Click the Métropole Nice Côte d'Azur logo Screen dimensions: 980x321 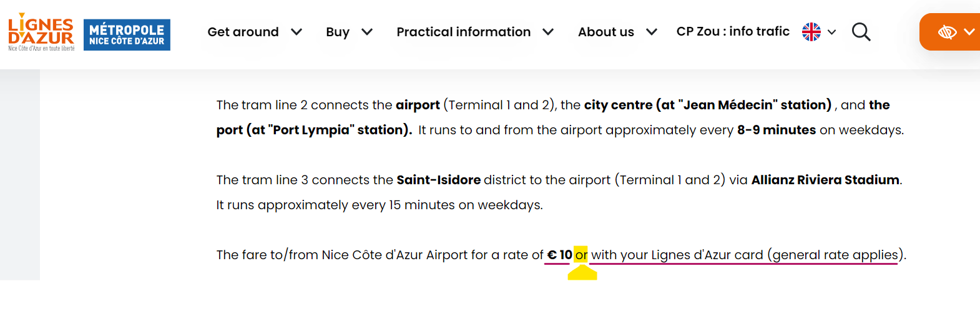[x=127, y=35]
